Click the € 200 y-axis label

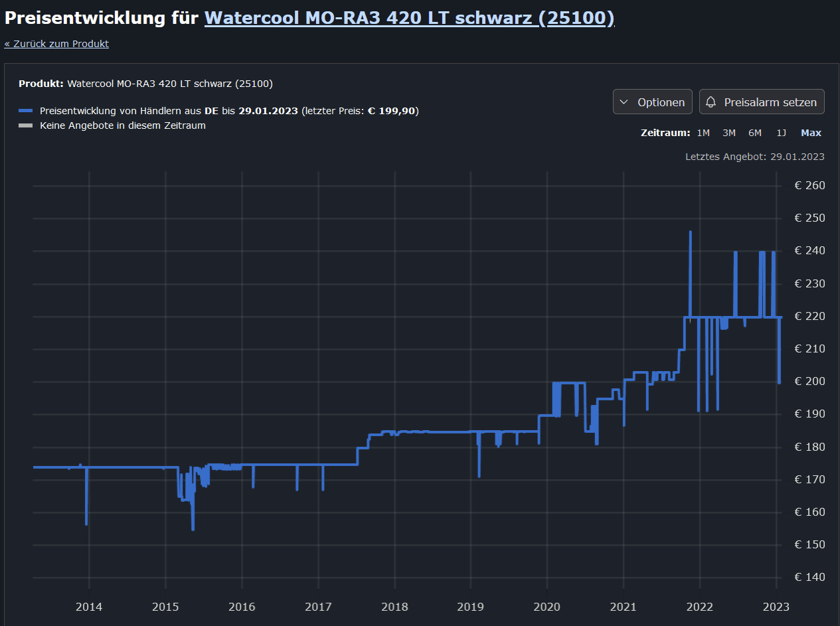coord(809,381)
